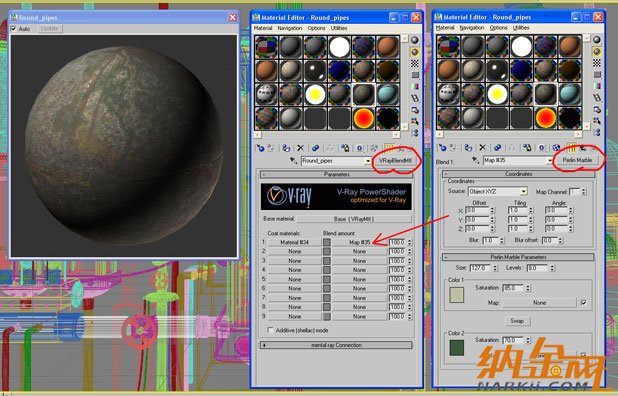
Task: Open Utilities menu in Perlin Marble editor
Action: tap(521, 28)
